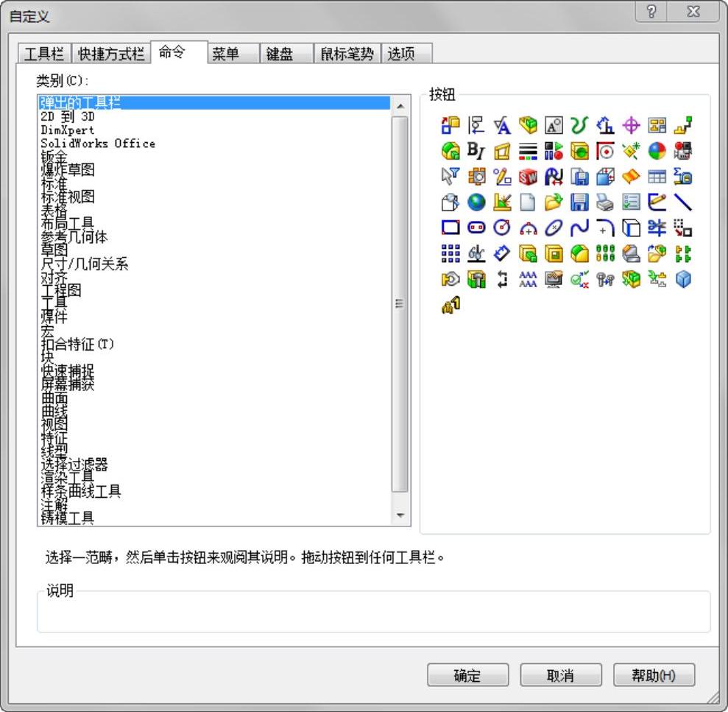Click the question mark help title button
The width and height of the screenshot is (728, 712).
coord(651,12)
